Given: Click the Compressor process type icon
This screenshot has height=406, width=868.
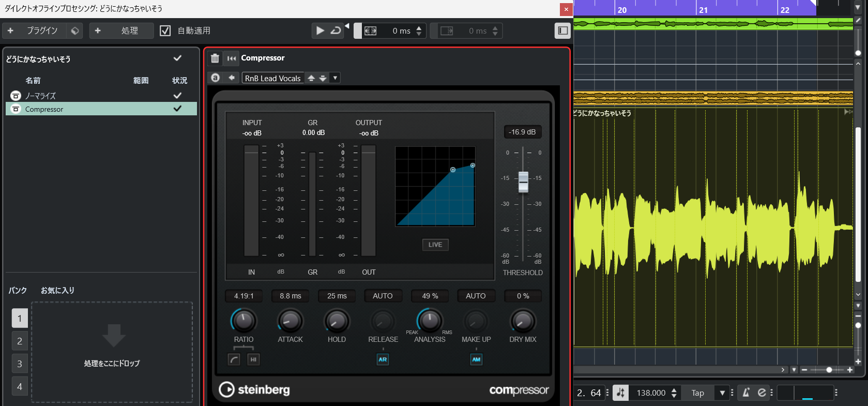Looking at the screenshot, I should click(x=16, y=109).
